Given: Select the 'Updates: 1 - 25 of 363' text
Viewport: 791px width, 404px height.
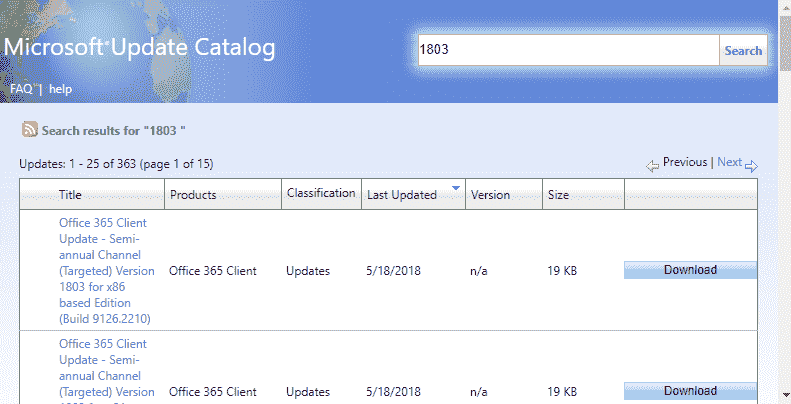Looking at the screenshot, I should coord(116,164).
